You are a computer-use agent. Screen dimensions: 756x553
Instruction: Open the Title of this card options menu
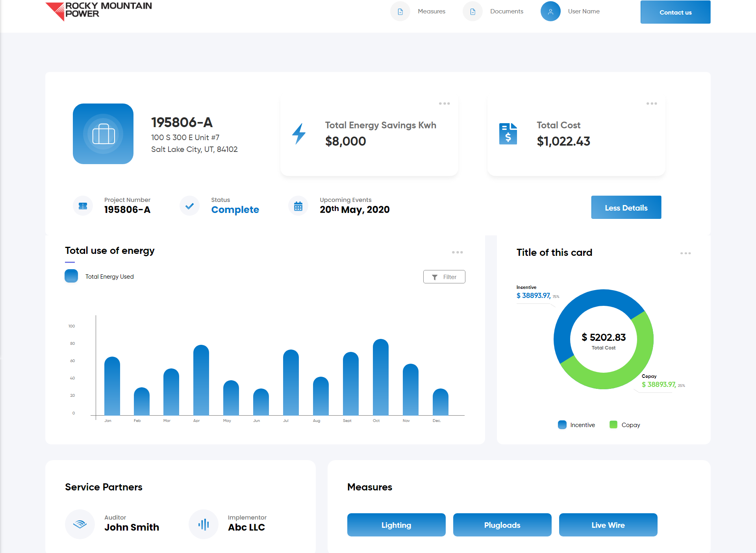[x=686, y=253]
